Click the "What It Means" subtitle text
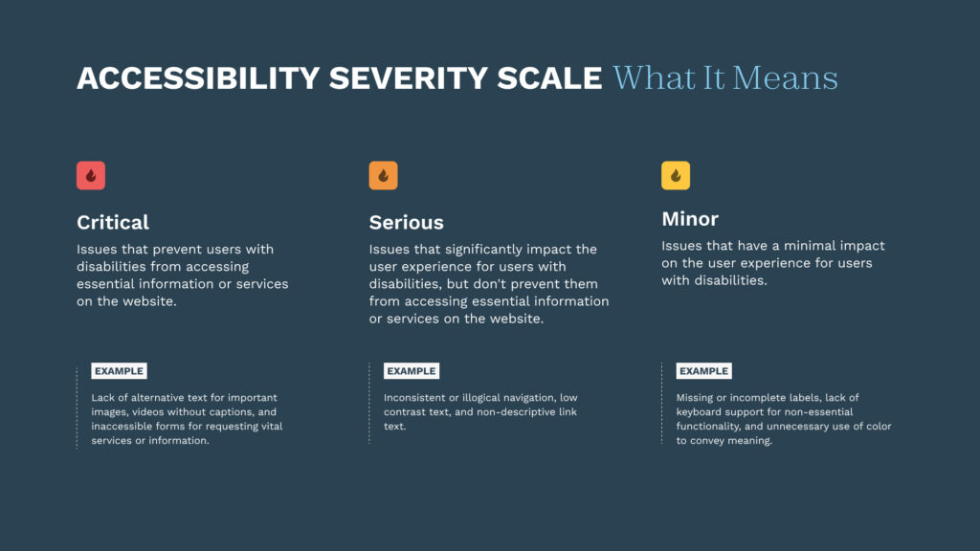 point(725,78)
